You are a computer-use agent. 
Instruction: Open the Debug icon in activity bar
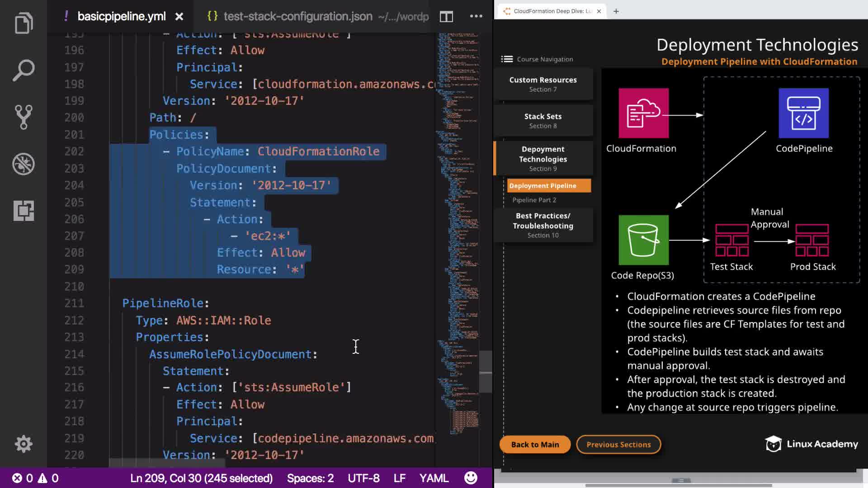[x=24, y=164]
